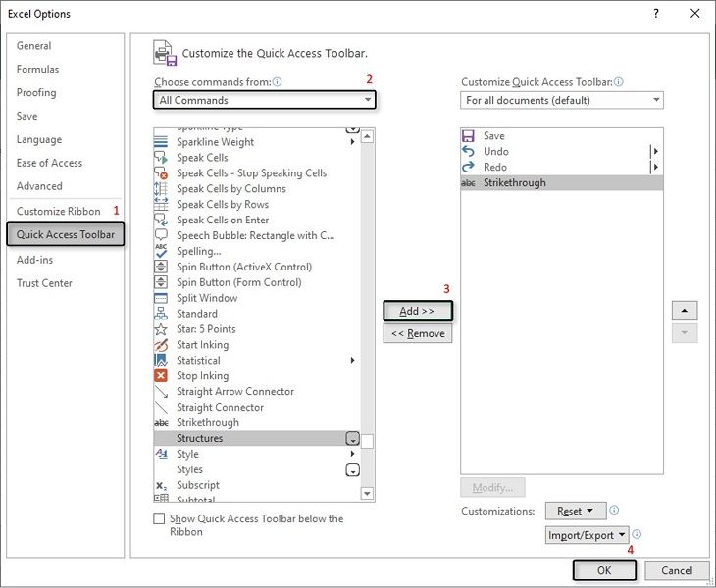This screenshot has width=716, height=588.
Task: Open the Add-ins category
Action: tap(34, 260)
